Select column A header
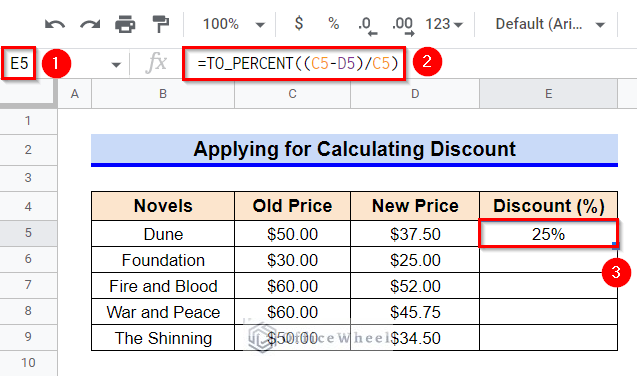This screenshot has width=637, height=376. (x=75, y=94)
